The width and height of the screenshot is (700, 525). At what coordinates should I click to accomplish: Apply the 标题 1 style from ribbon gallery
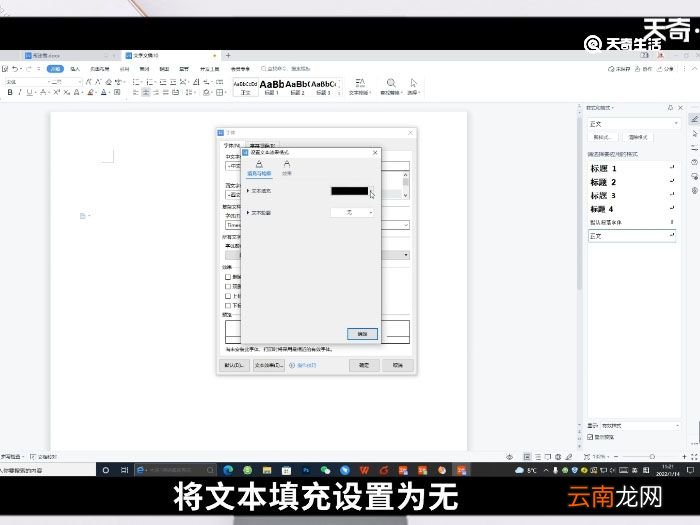[x=271, y=87]
